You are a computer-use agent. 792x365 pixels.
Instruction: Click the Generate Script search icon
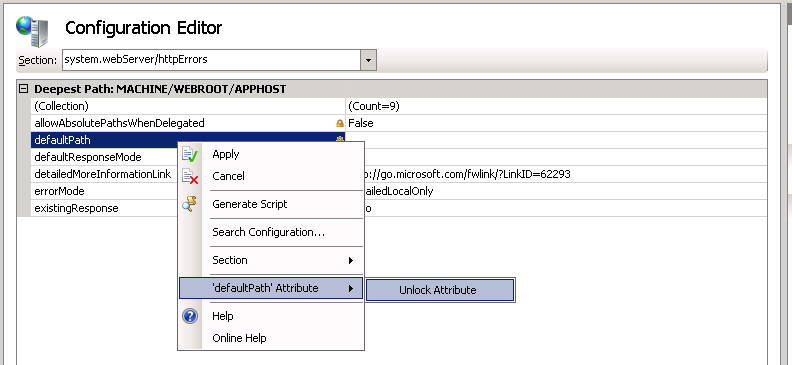coord(190,204)
